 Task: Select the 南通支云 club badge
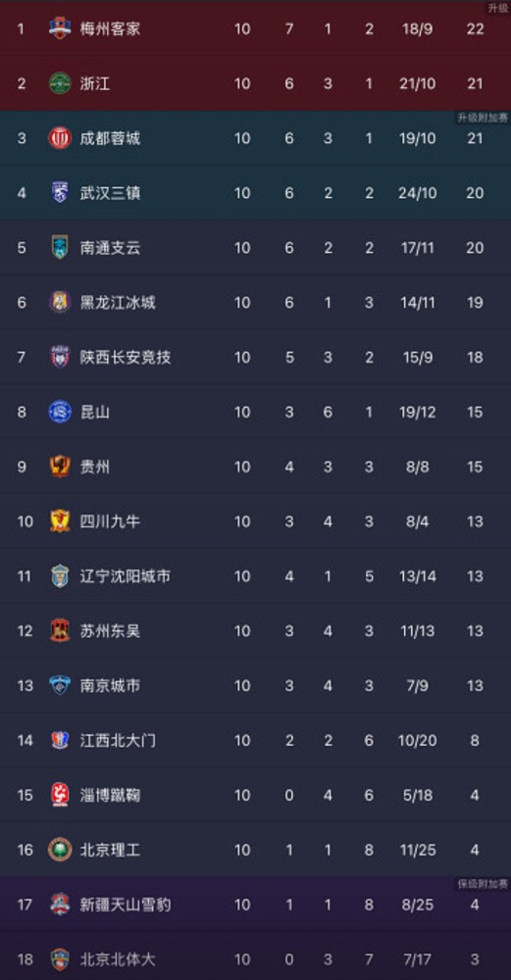pos(60,248)
